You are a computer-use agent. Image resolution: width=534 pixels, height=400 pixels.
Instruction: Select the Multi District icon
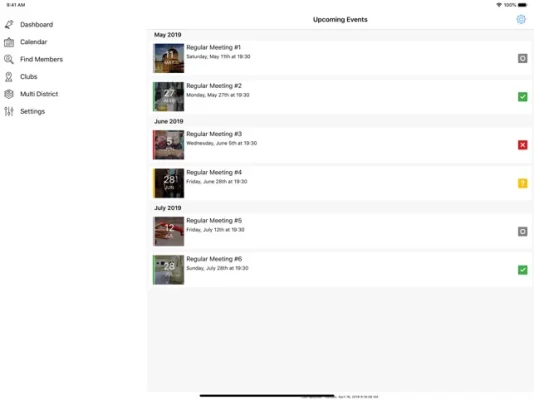pos(9,94)
